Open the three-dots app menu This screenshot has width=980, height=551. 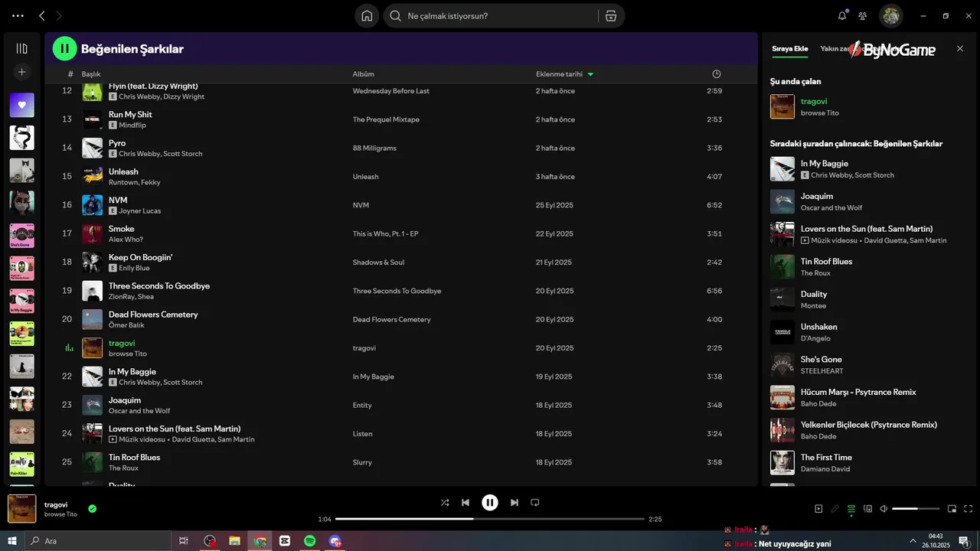[x=18, y=15]
